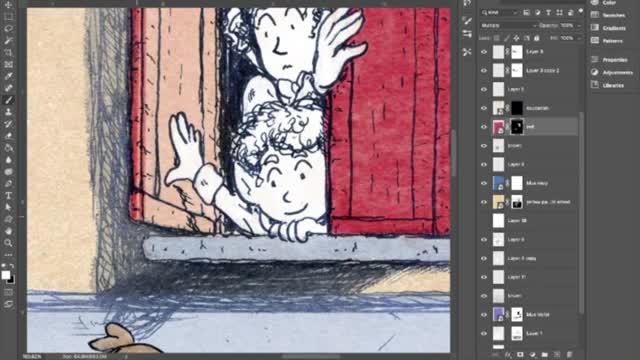Select the Rectangular Marquee tool
The height and width of the screenshot is (360, 640).
8,17
